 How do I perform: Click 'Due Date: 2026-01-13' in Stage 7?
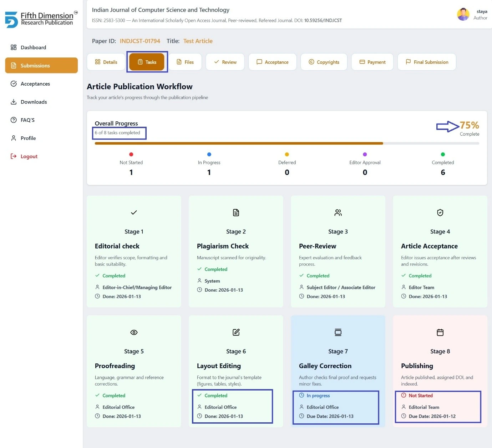(x=330, y=416)
